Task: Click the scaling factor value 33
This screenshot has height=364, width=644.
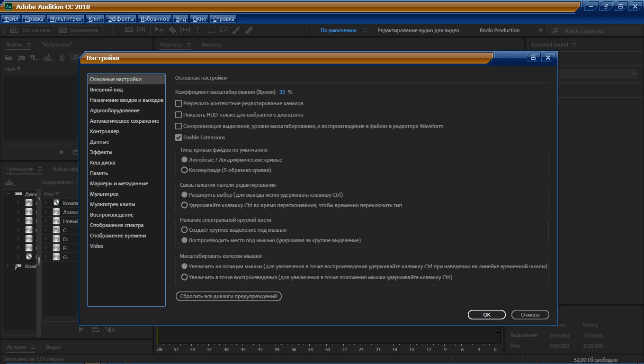Action: 282,92
